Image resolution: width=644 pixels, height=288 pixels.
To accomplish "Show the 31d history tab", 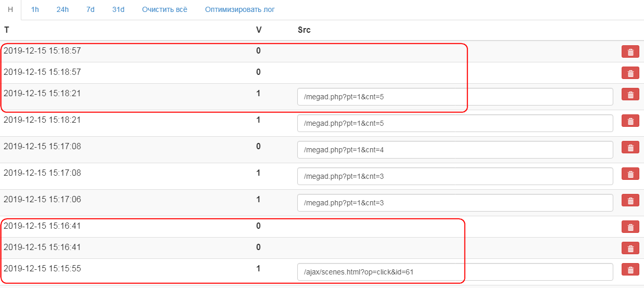I will (118, 10).
